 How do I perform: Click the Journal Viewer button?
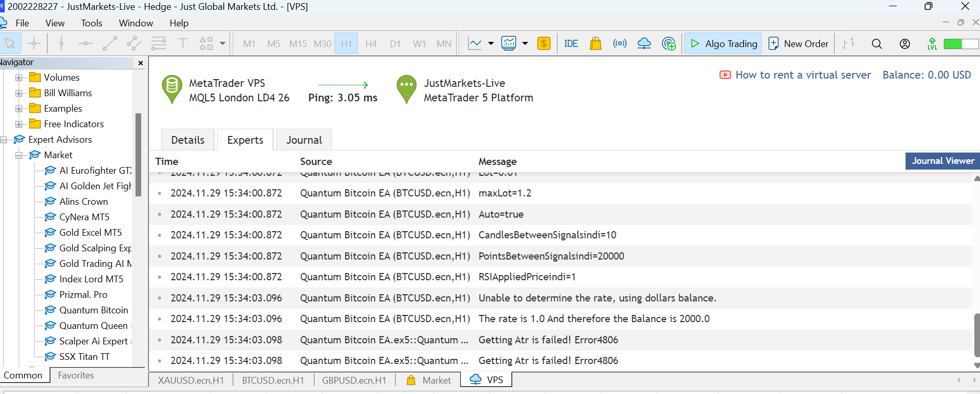[942, 161]
